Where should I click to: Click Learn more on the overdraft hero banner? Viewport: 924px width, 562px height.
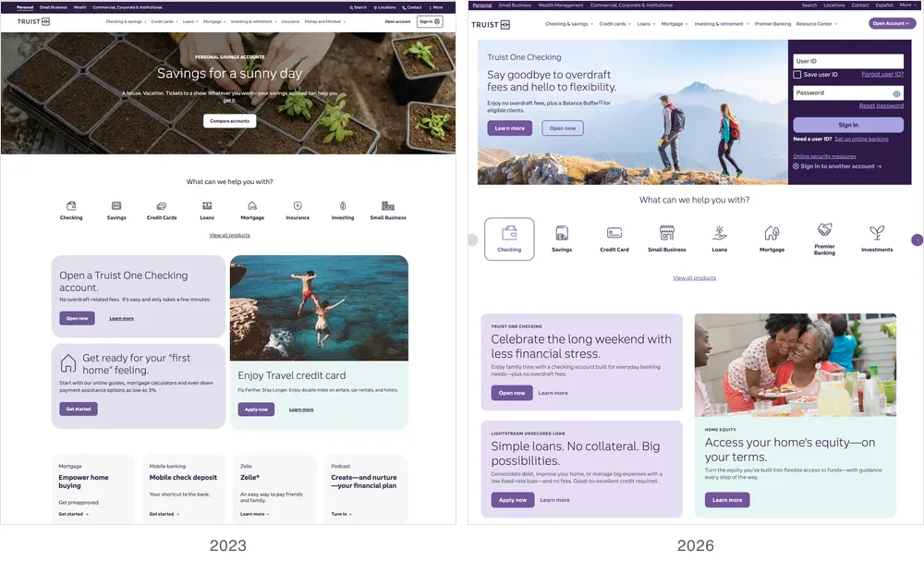click(x=510, y=128)
